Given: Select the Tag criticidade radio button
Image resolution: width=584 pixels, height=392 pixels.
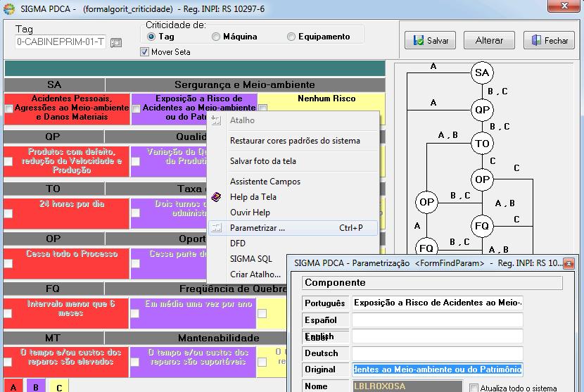Looking at the screenshot, I should pyautogui.click(x=151, y=37).
